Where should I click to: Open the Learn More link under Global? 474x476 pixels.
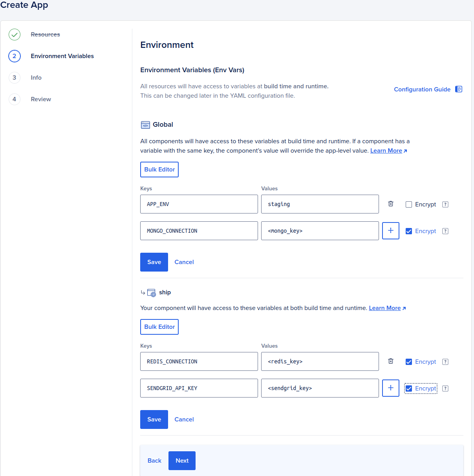(386, 150)
